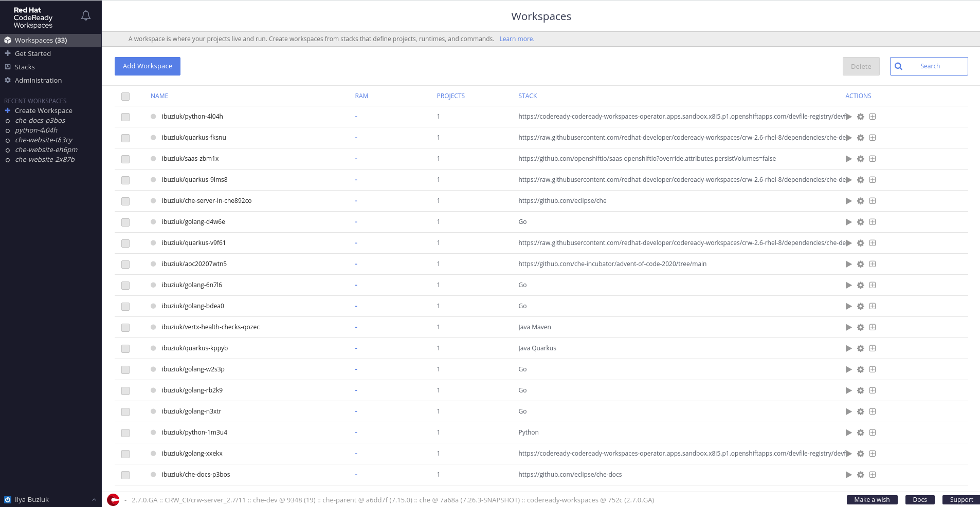Click the Support footer button
Viewport: 980px width, 507px height.
click(961, 500)
